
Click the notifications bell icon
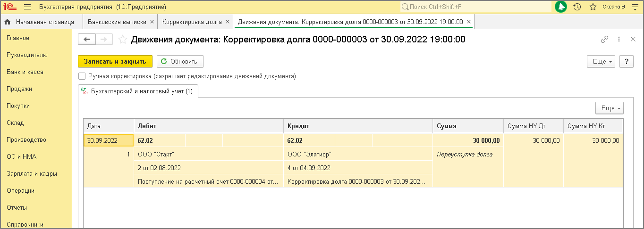coord(561,7)
